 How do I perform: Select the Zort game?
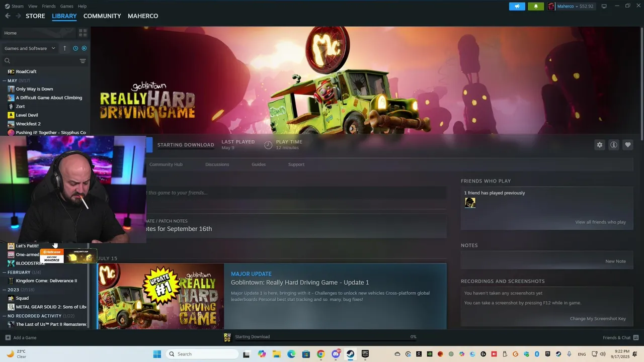[x=20, y=107]
